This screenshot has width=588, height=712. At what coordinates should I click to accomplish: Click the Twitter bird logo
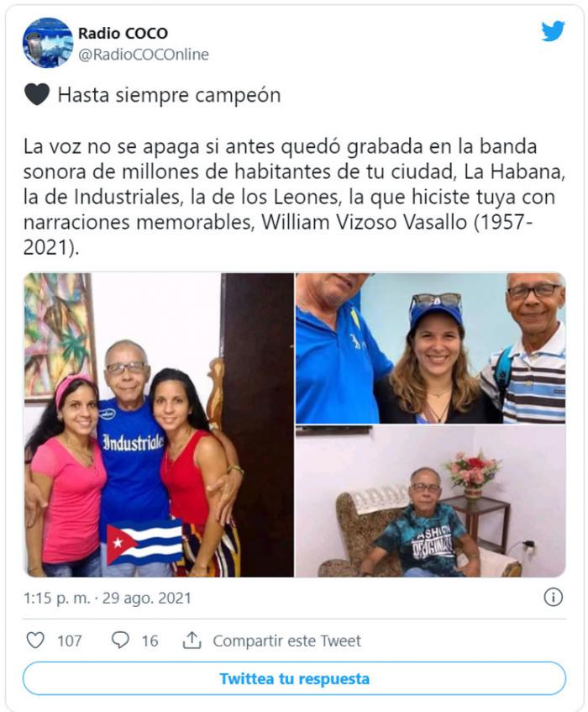coord(553,31)
